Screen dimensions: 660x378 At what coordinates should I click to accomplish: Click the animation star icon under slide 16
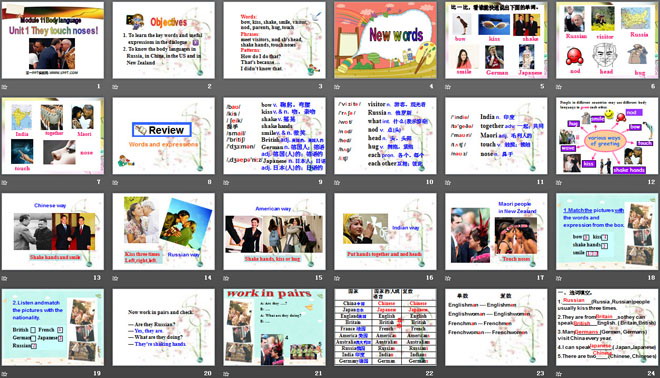pos(337,278)
